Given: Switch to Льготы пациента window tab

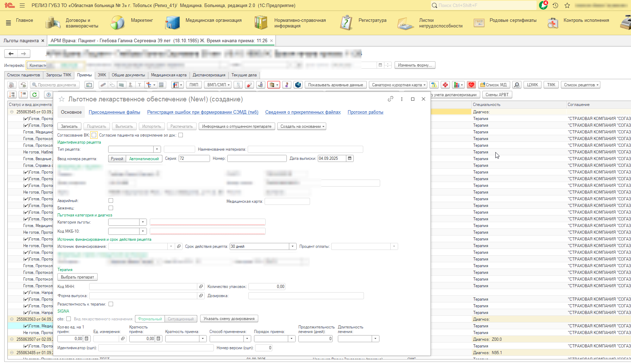Looking at the screenshot, I should point(21,41).
